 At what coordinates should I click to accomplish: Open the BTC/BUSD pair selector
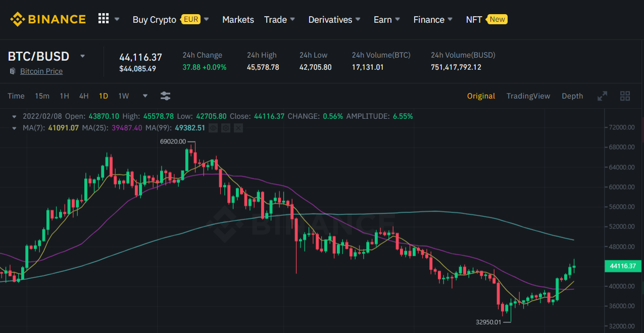click(x=38, y=56)
